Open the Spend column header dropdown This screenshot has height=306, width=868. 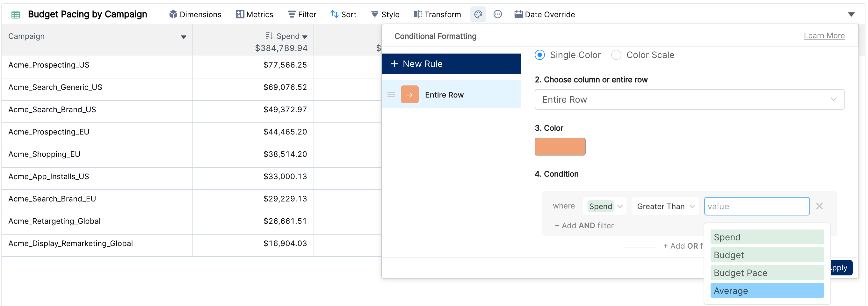coord(305,37)
